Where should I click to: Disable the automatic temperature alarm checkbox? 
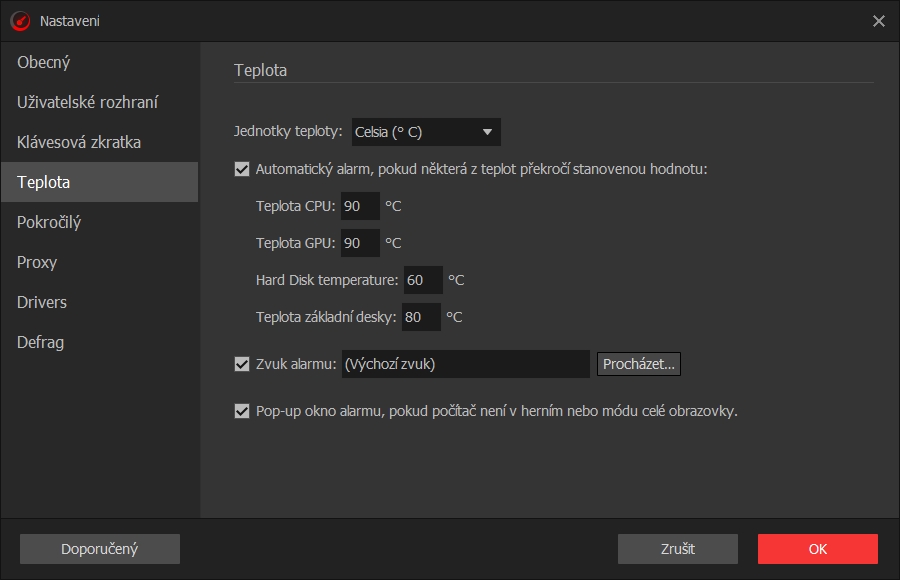click(242, 169)
